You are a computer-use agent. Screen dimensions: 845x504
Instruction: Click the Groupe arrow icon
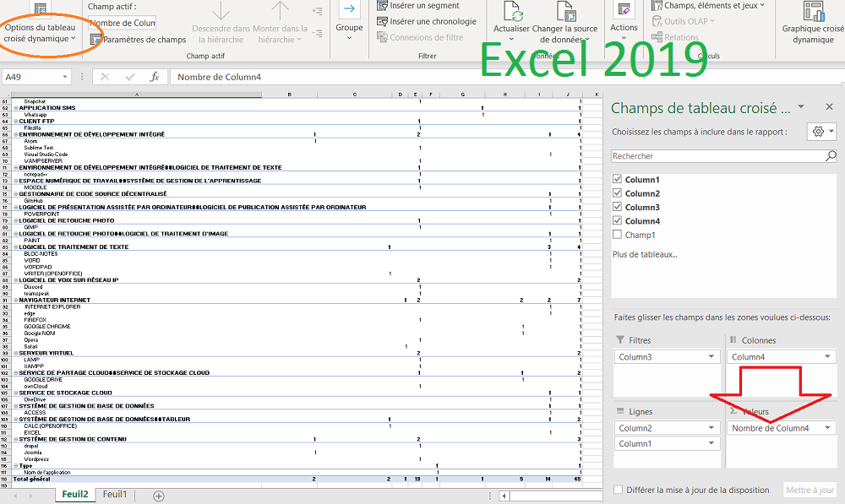tap(348, 8)
